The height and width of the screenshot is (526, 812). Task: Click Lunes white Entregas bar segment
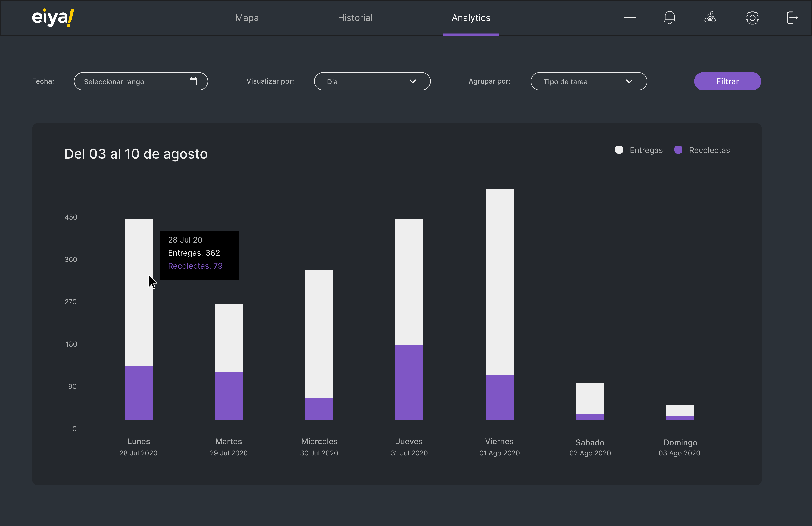(139, 292)
